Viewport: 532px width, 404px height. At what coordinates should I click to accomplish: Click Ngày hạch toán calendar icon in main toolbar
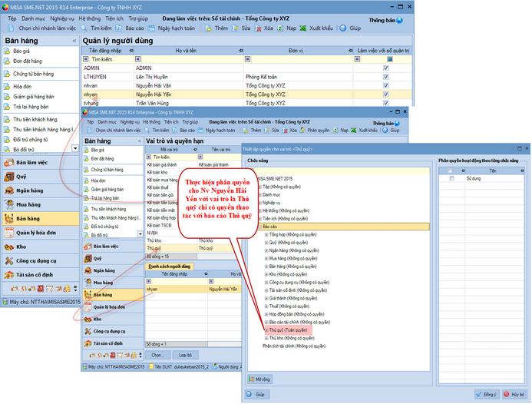point(151,28)
